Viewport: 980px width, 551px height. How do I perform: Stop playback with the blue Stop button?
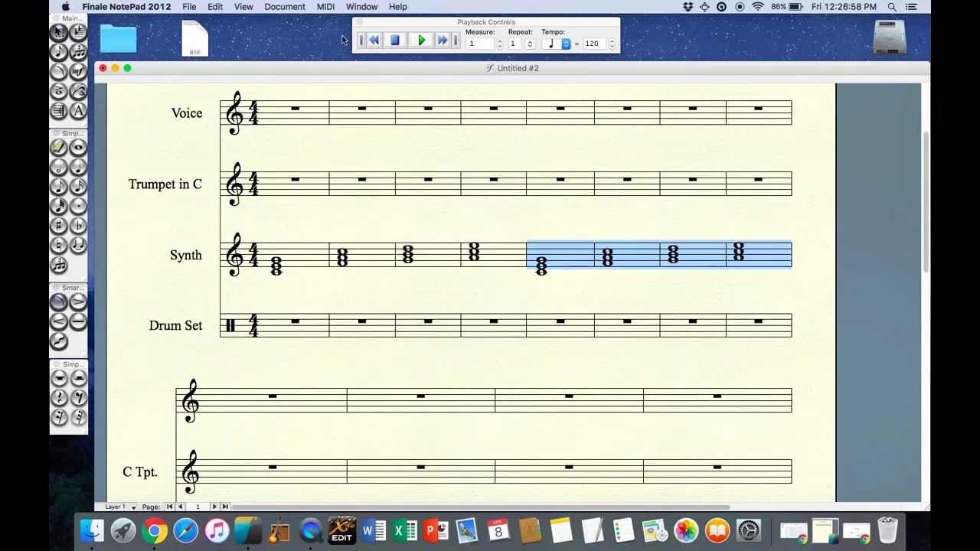(394, 41)
